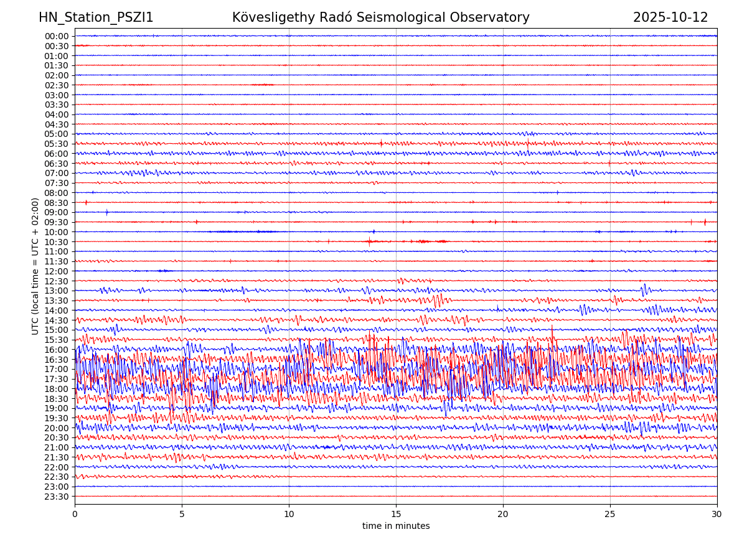The width and height of the screenshot is (747, 560).
Task: Select the 05:30 row time label
Action: coord(56,144)
